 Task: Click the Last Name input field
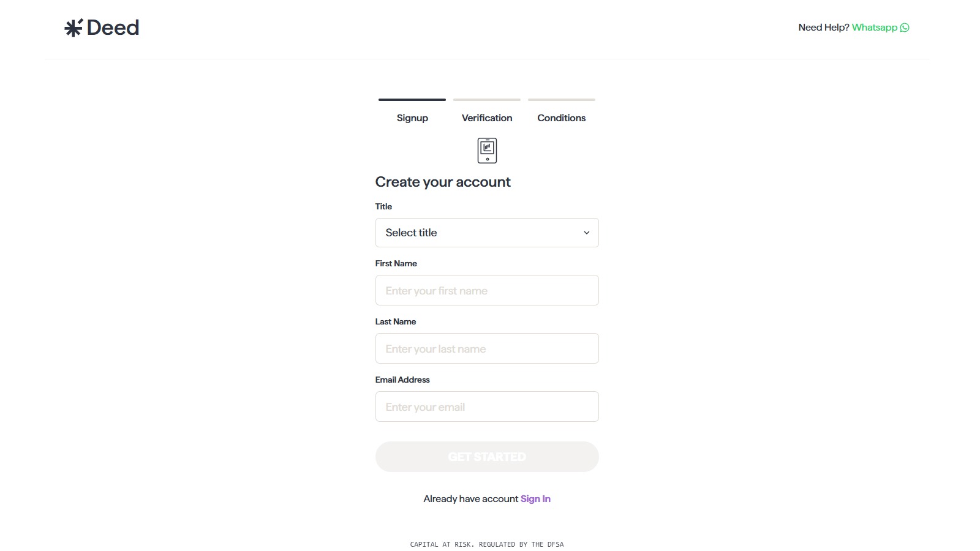(x=487, y=348)
